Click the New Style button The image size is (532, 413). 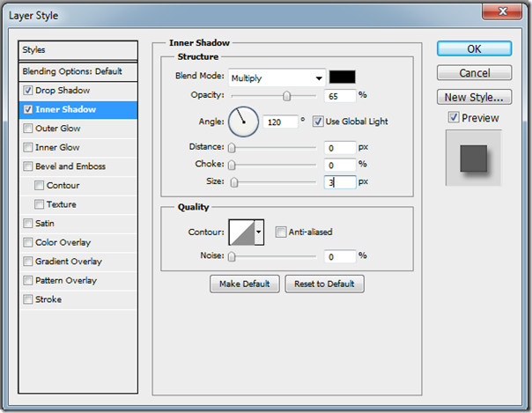click(475, 98)
